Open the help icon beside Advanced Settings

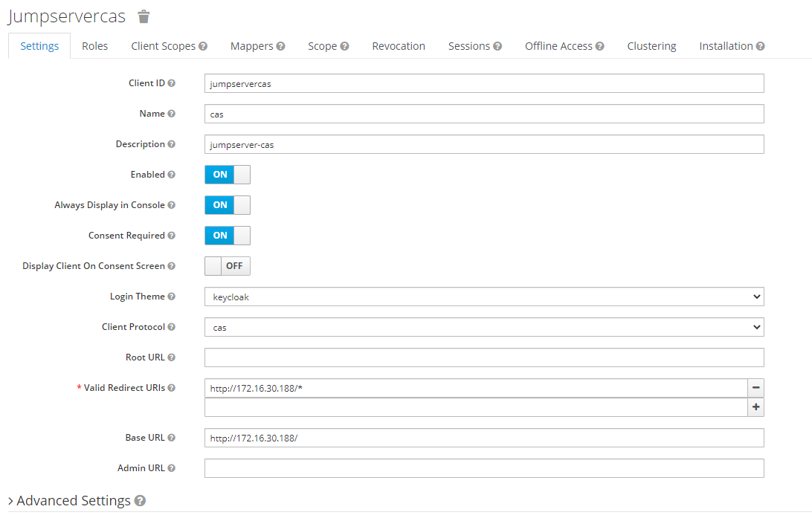tap(140, 500)
